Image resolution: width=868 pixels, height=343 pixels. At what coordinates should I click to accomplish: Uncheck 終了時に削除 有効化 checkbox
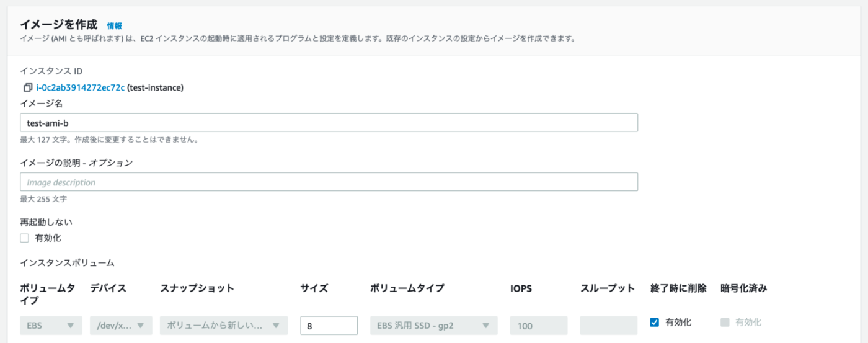point(654,322)
